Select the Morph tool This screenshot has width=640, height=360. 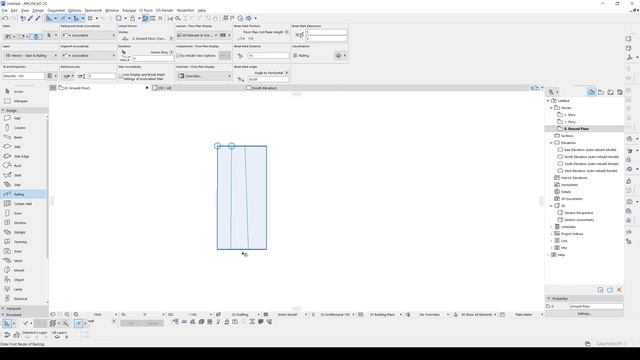[x=19, y=270]
